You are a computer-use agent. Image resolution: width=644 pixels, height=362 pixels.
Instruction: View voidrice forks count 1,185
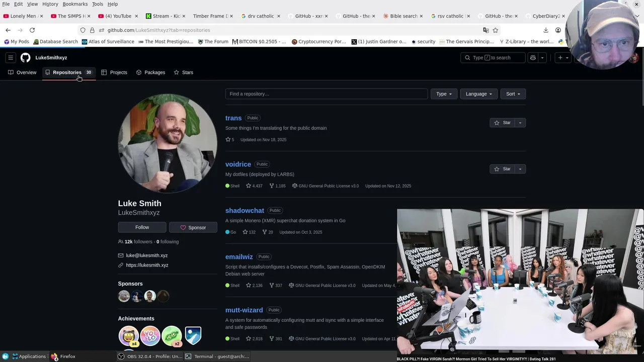[x=277, y=186]
